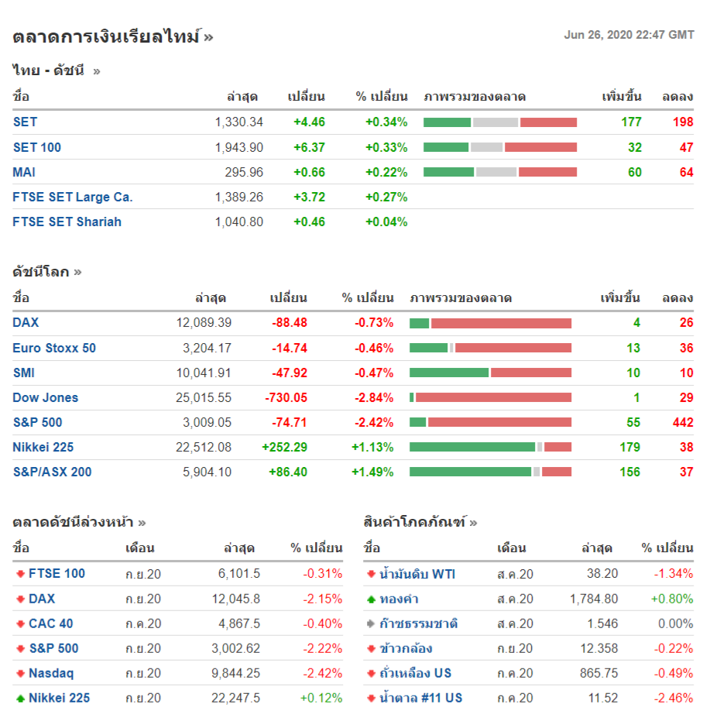The width and height of the screenshot is (703, 728).
Task: Click the MAI last value 295.96
Action: (x=244, y=172)
